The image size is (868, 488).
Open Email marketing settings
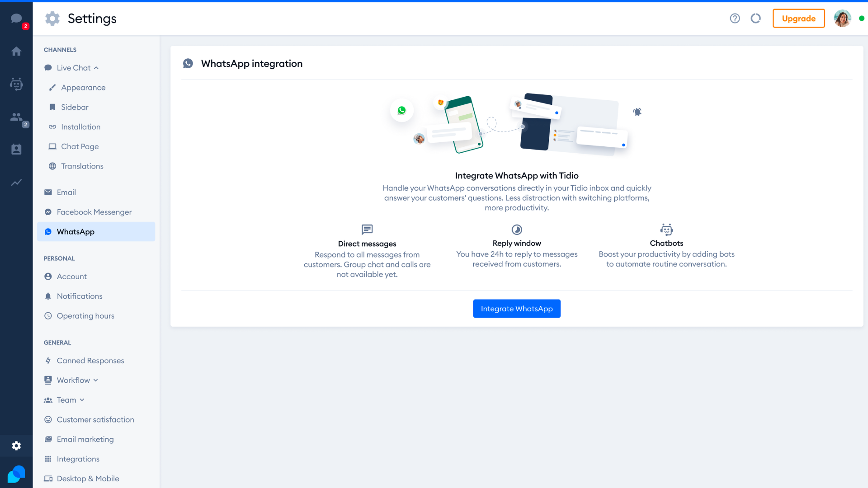click(85, 439)
